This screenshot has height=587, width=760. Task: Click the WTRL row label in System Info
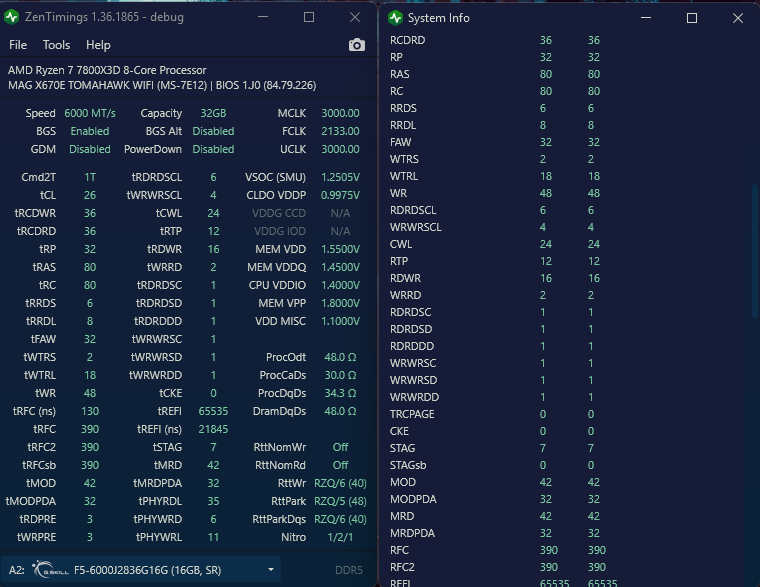coord(404,176)
